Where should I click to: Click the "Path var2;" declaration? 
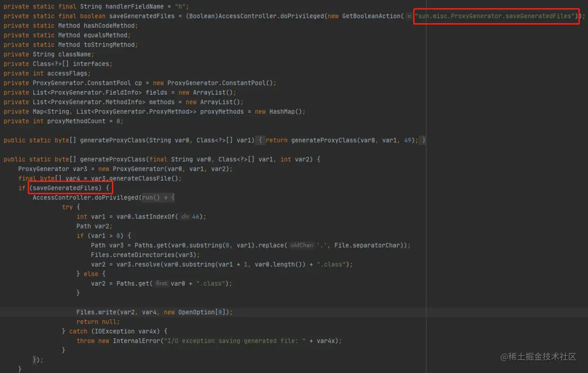[94, 226]
